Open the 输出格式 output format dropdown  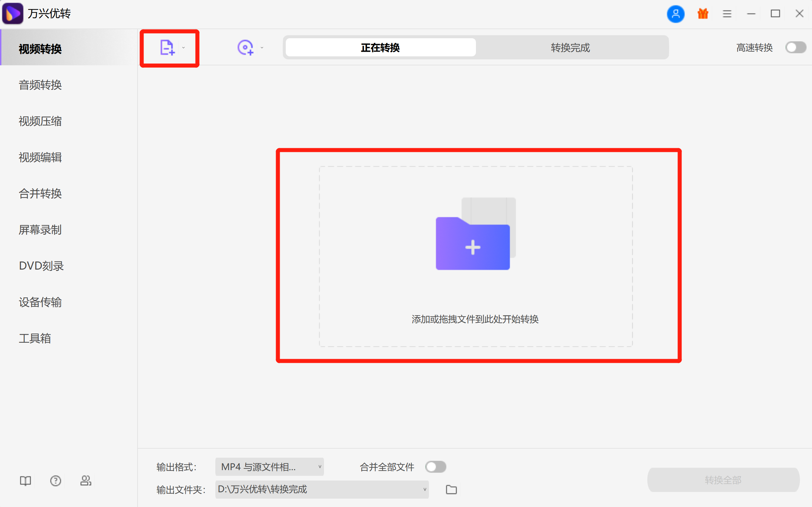pos(269,466)
